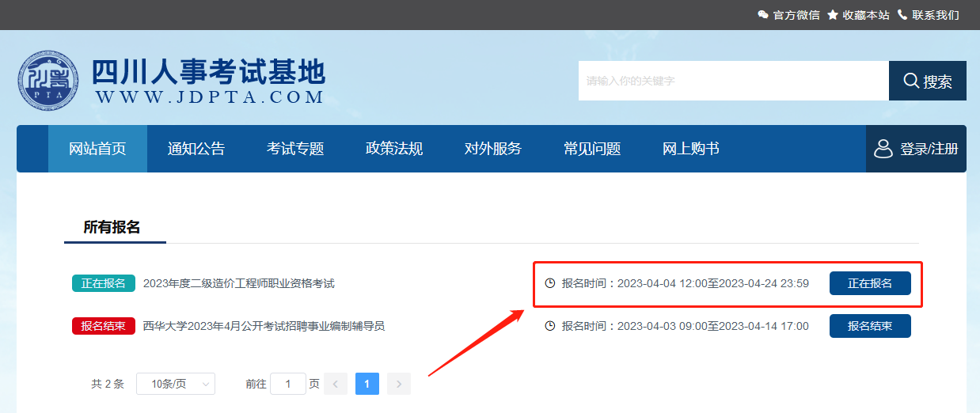This screenshot has width=980, height=413.
Task: Click the magnifier search icon
Action: (911, 81)
